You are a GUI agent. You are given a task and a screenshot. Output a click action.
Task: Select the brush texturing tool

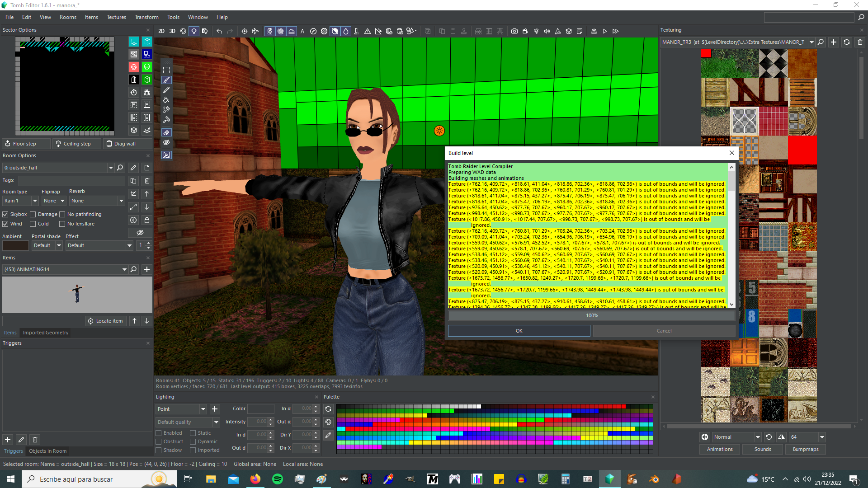coord(166,80)
